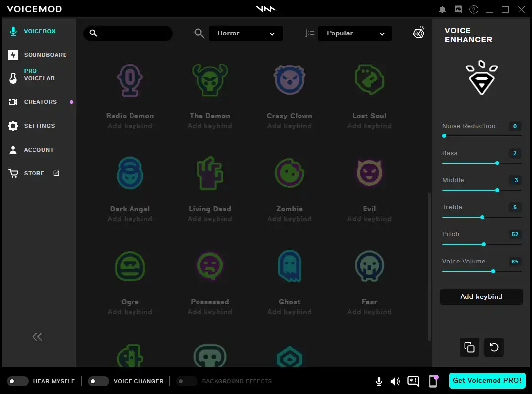This screenshot has height=394, width=532.
Task: Click the Voice Volume slider handle
Action: pos(493,271)
